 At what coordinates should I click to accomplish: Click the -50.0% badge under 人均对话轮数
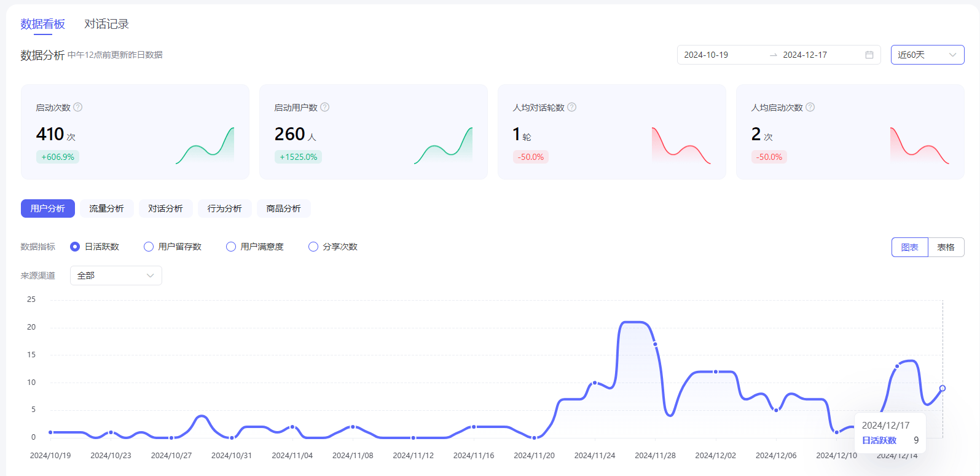[531, 157]
